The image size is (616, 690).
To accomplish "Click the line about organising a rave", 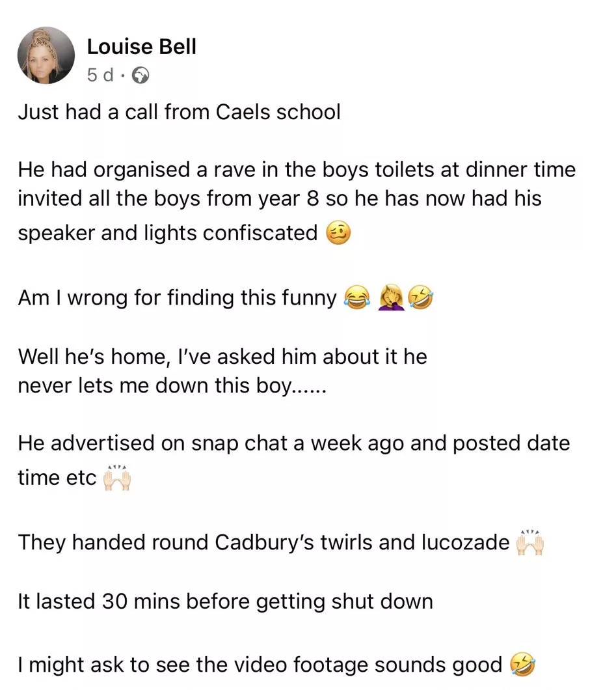I will click(297, 171).
